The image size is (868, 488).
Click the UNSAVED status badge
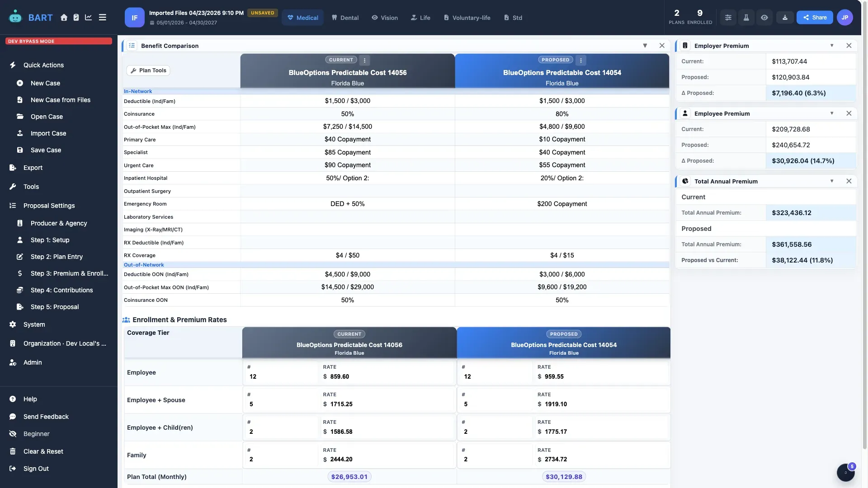point(263,13)
